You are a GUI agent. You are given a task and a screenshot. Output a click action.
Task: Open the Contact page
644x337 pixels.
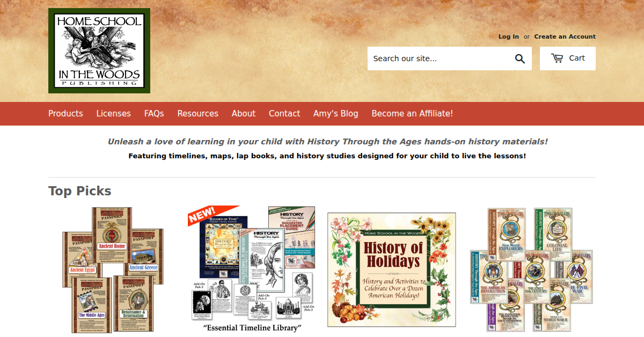coord(284,114)
